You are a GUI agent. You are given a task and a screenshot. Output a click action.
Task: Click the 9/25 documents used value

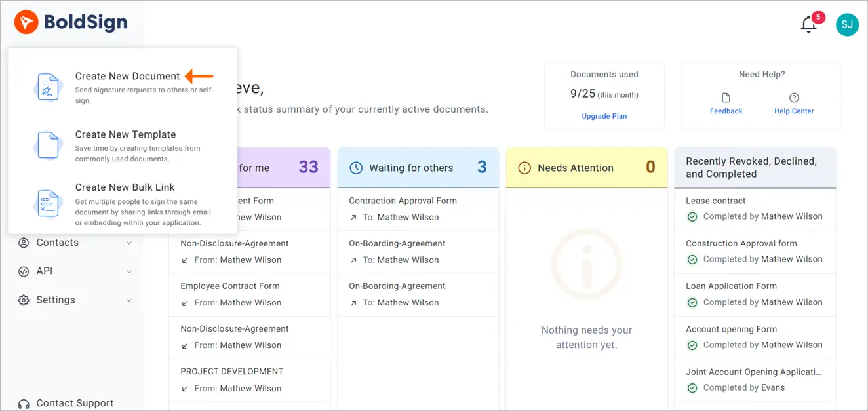[583, 94]
